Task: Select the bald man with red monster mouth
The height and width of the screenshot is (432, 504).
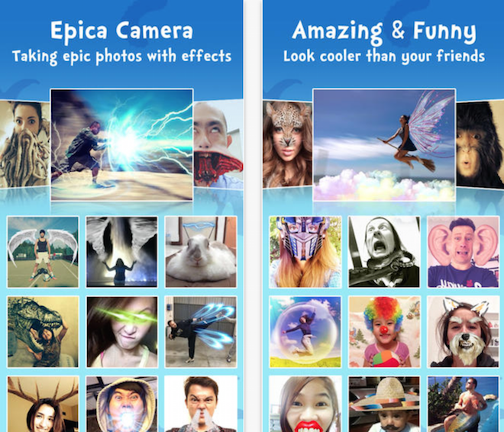Action: click(218, 144)
